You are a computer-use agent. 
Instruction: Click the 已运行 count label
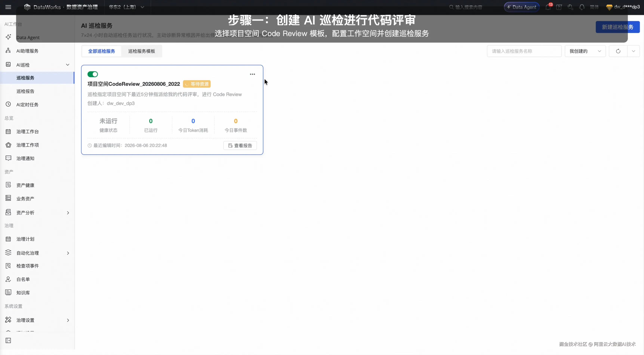point(151,130)
